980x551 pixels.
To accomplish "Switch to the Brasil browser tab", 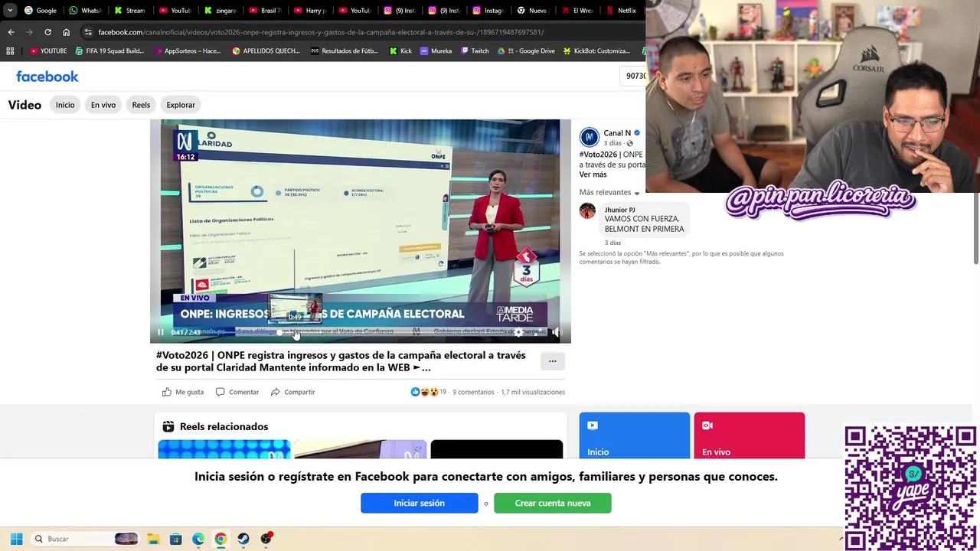I will 265,11.
